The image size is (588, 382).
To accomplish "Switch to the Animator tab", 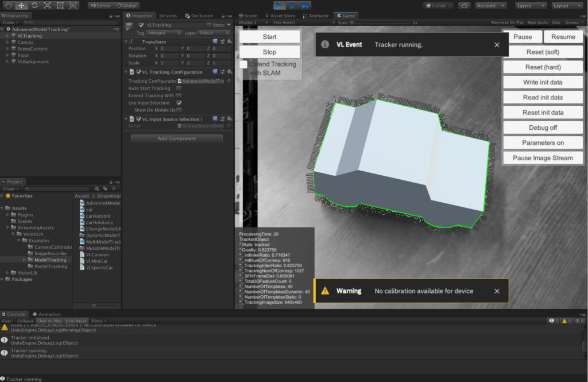I will [316, 16].
